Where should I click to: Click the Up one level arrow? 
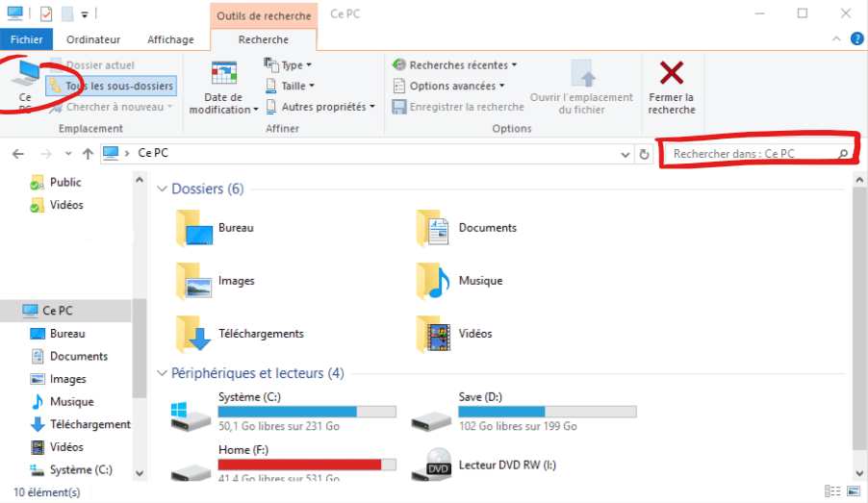[x=88, y=154]
